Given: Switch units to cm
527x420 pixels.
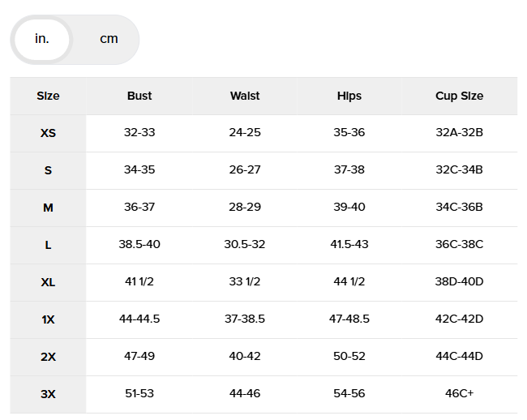Looking at the screenshot, I should [109, 39].
